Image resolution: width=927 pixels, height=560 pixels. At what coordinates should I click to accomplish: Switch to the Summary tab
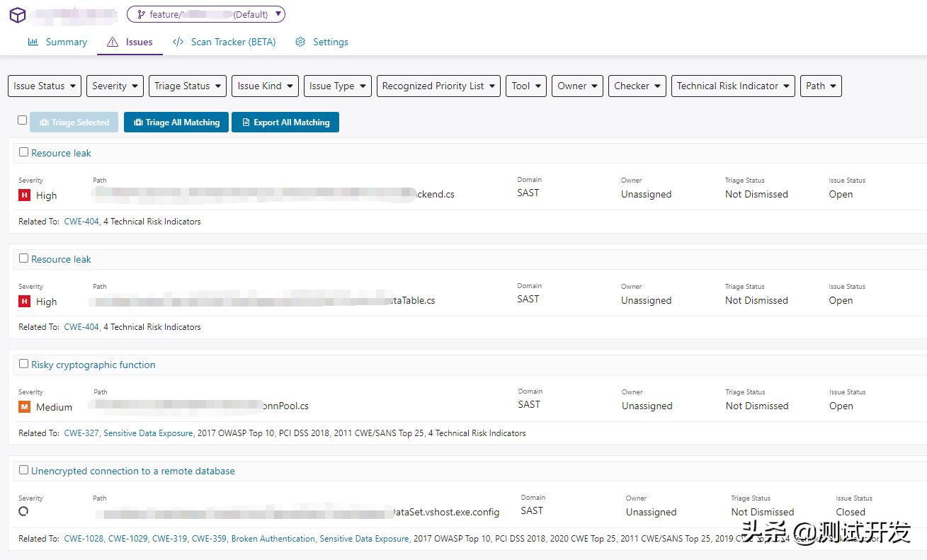pyautogui.click(x=57, y=42)
